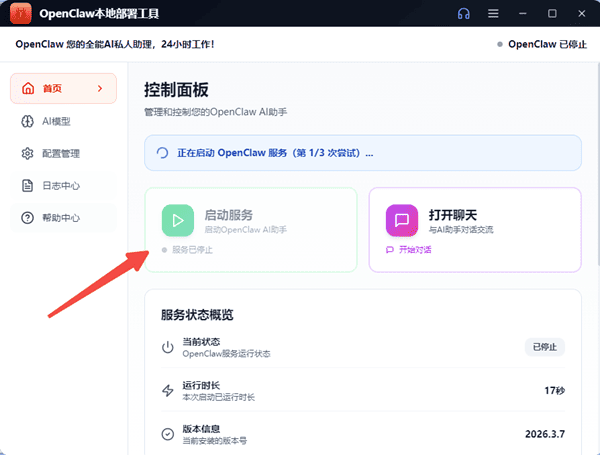Go to 日志中心 log center

pyautogui.click(x=61, y=185)
